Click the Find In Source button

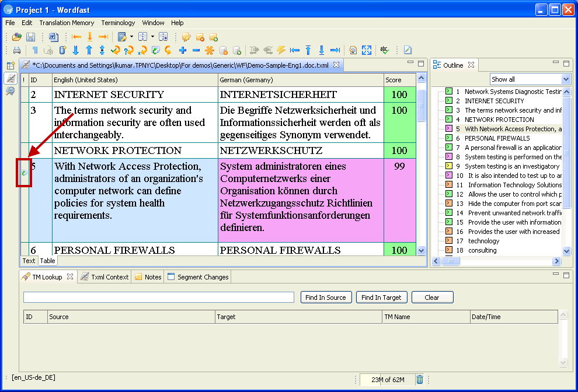(326, 297)
